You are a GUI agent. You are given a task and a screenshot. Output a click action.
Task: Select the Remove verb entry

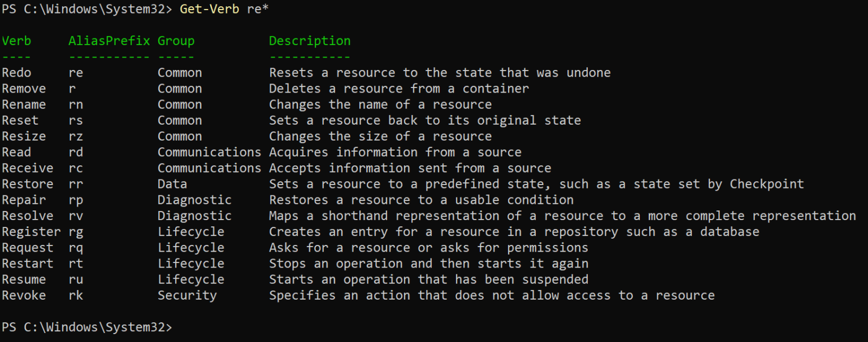click(x=24, y=89)
